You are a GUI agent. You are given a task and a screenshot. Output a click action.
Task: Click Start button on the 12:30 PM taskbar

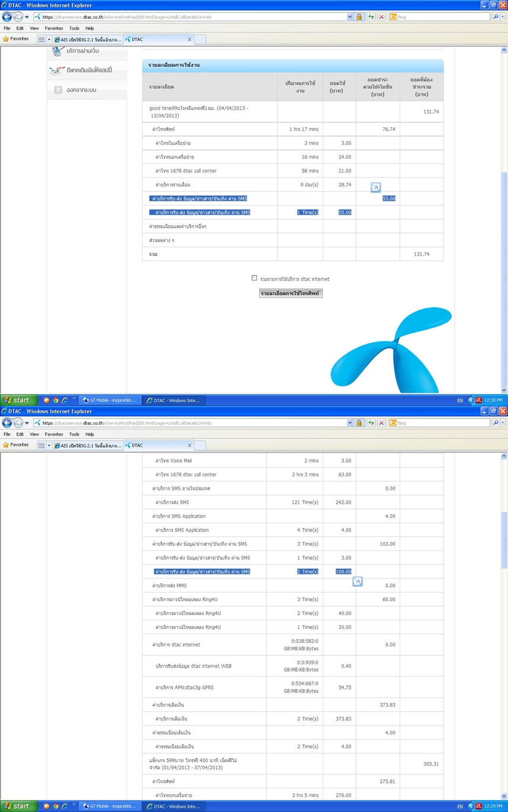(x=18, y=400)
